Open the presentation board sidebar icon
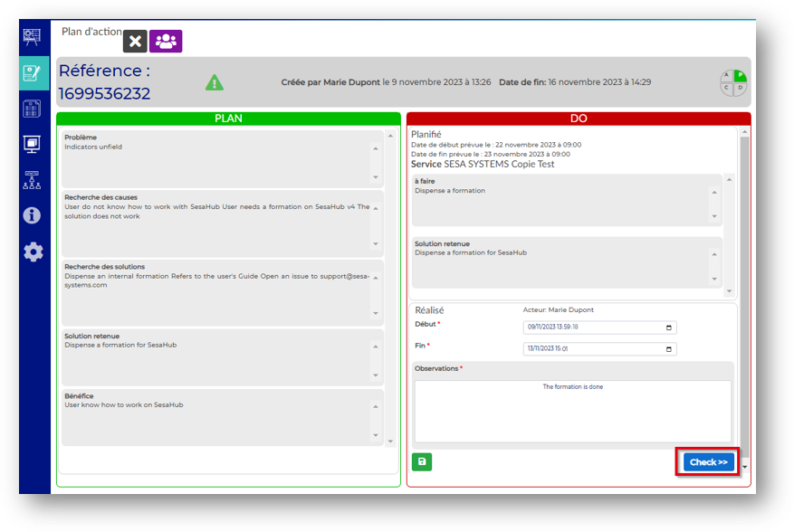Image resolution: width=794 pixels, height=532 pixels. pos(33,36)
